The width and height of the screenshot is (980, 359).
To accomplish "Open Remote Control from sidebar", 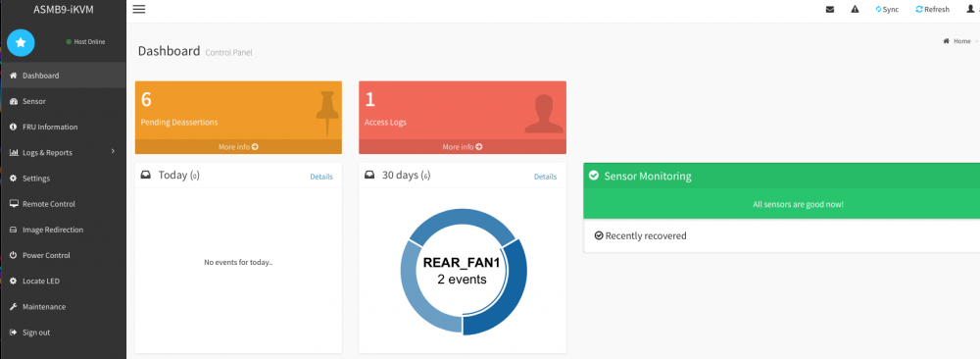I will coord(63,203).
